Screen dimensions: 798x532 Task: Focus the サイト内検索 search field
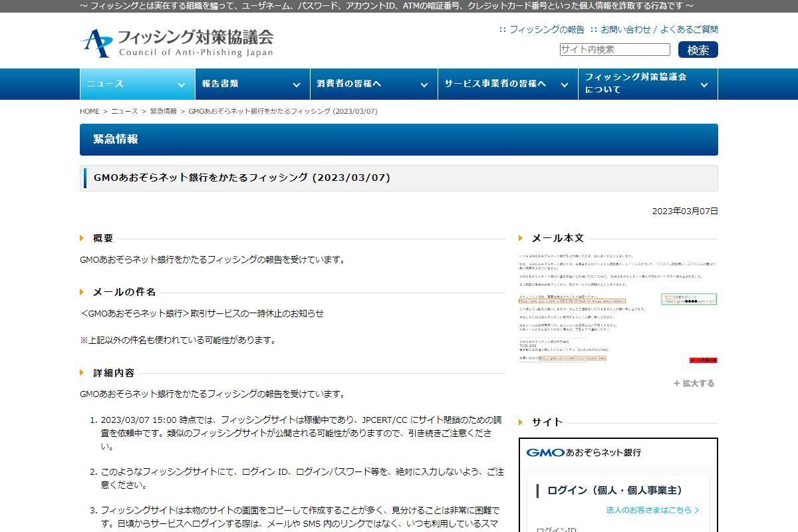pyautogui.click(x=614, y=49)
